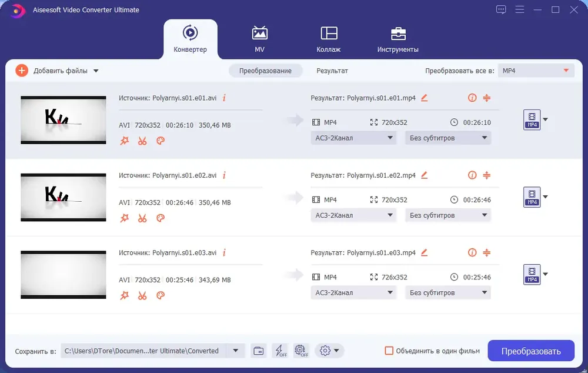Open the compress settings icon for Polyarnyi.s01.e03.mp4
This screenshot has width=588, height=373.
(487, 253)
